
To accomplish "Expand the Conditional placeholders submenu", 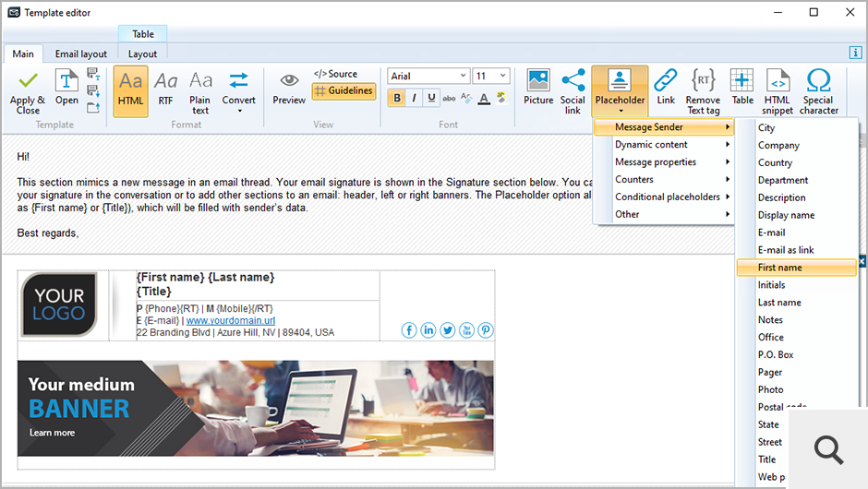I will click(x=664, y=197).
